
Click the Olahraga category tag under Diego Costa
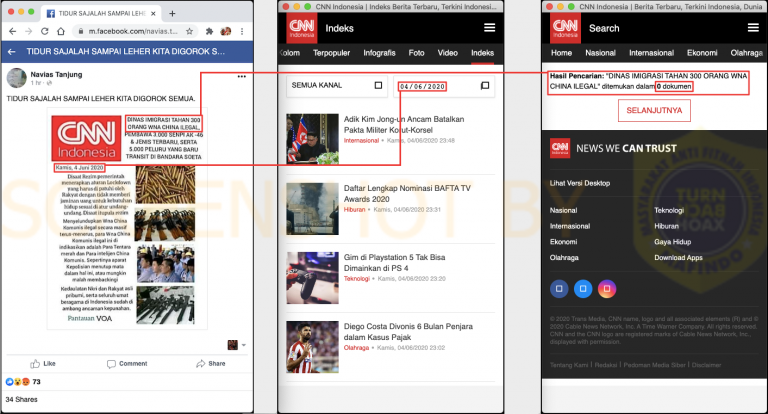[357, 348]
